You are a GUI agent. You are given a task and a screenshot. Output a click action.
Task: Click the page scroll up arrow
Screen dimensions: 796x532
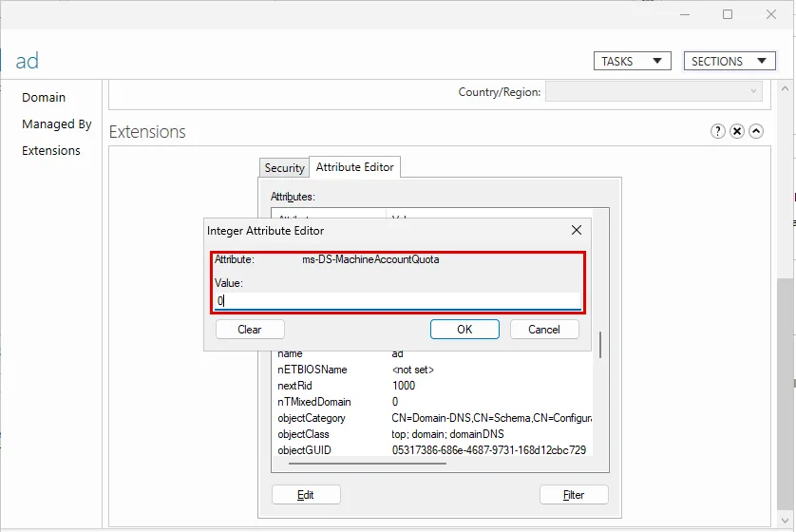(786, 88)
